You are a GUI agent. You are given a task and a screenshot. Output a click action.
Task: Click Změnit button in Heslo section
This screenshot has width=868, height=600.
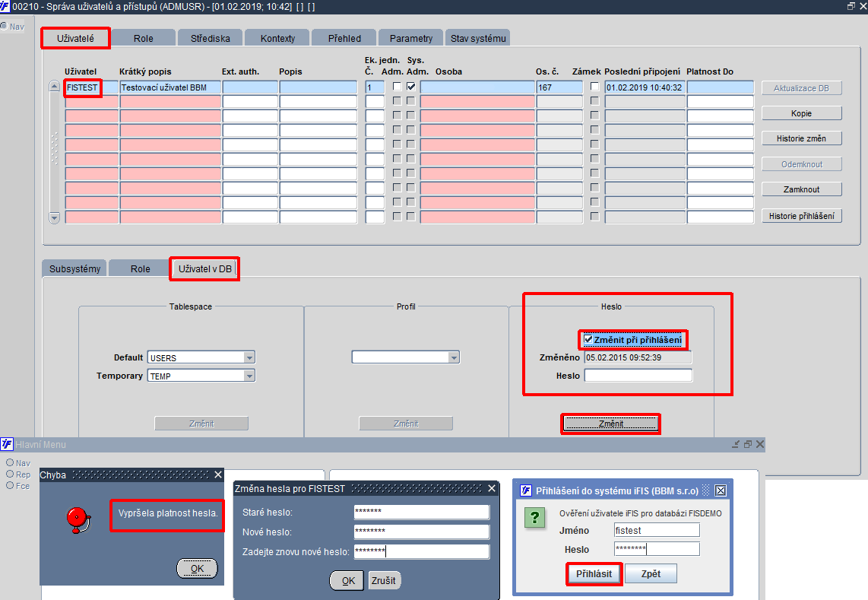610,424
